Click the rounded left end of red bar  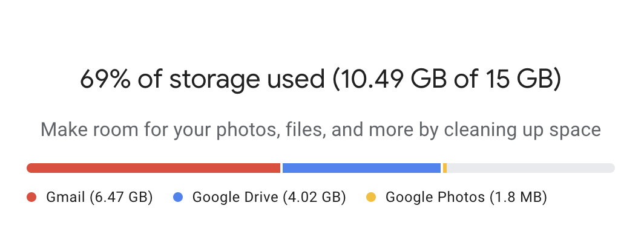click(x=30, y=168)
